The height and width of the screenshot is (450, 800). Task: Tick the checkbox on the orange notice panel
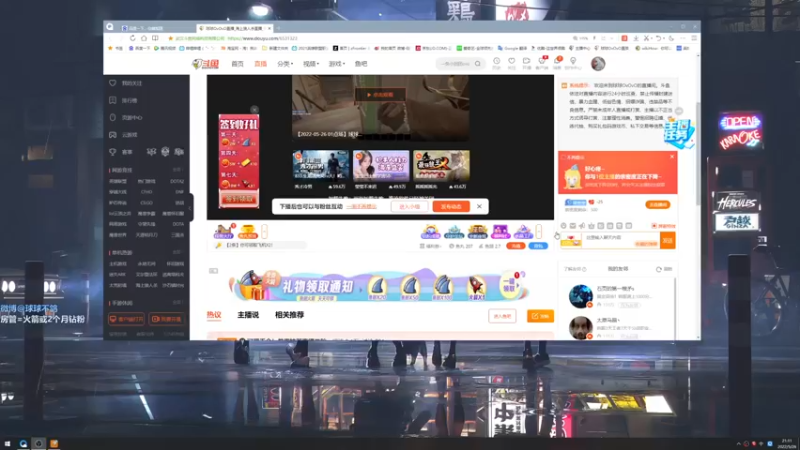click(x=563, y=157)
